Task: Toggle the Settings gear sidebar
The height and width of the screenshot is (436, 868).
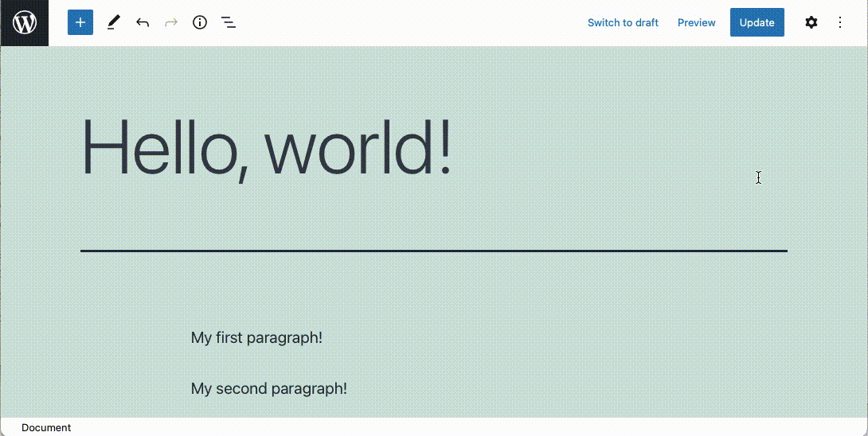Action: pyautogui.click(x=811, y=22)
